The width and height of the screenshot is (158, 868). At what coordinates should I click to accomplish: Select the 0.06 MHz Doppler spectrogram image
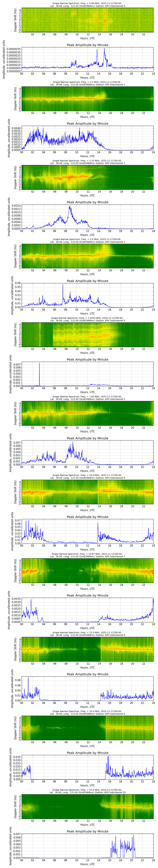click(87, 20)
